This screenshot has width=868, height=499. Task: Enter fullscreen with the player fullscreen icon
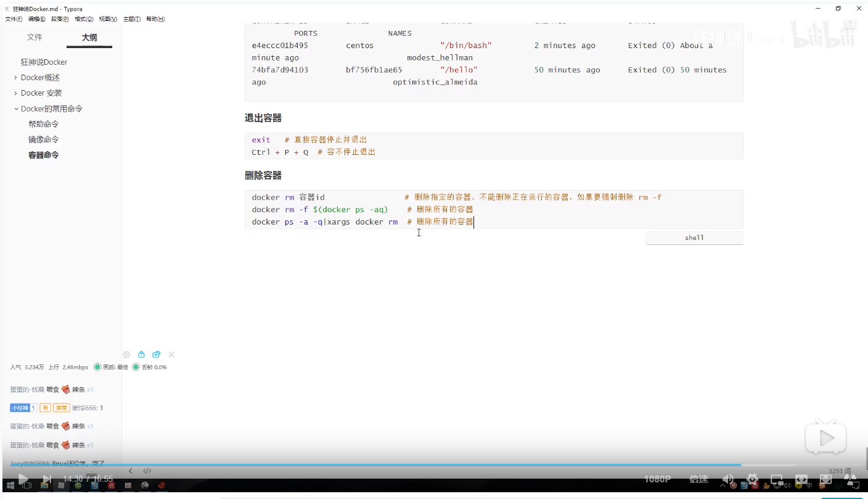point(825,479)
